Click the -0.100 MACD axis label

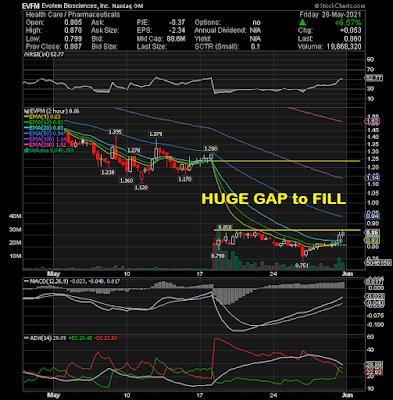pos(375,325)
